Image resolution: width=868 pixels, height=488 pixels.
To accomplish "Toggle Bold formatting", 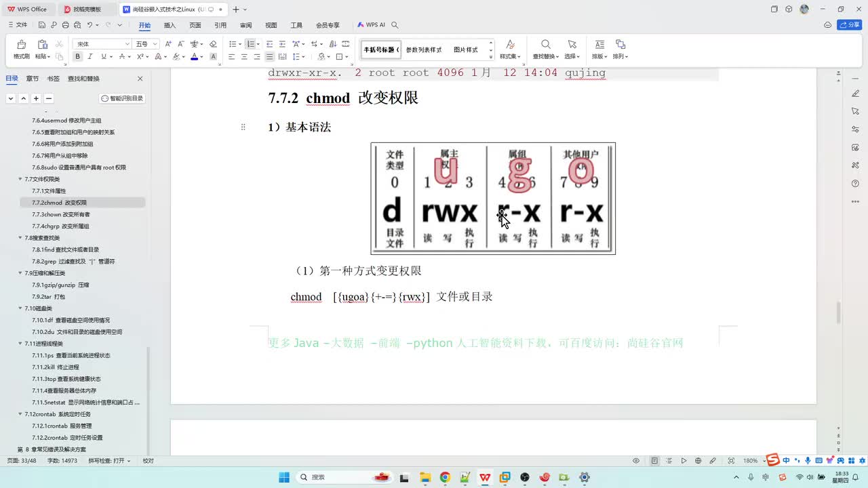I will (78, 57).
